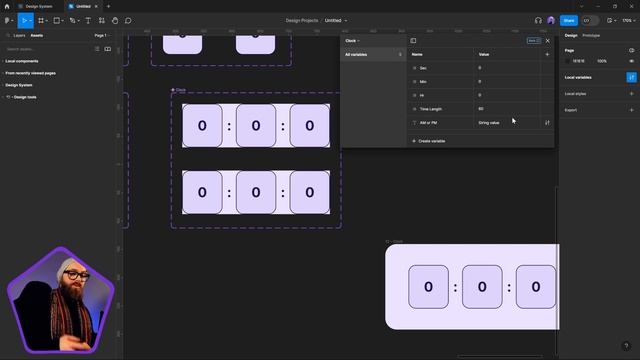Screen dimensions: 640x360
Task: Expand the Design System library
Action: [19, 85]
